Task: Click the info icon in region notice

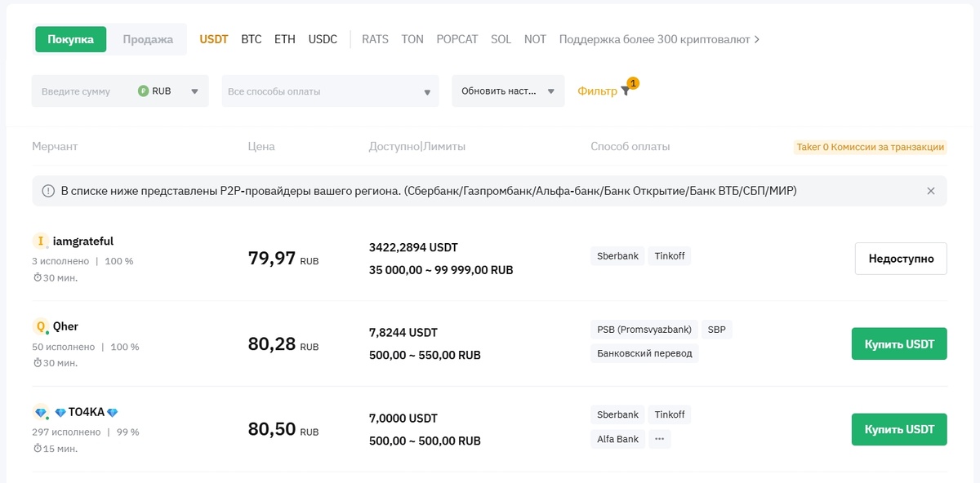Action: [48, 191]
